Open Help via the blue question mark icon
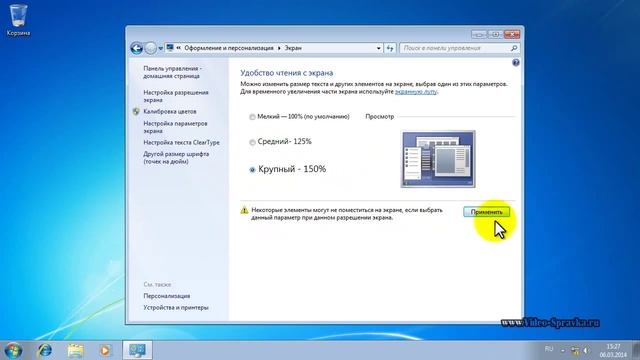The height and width of the screenshot is (360, 640). click(x=516, y=62)
